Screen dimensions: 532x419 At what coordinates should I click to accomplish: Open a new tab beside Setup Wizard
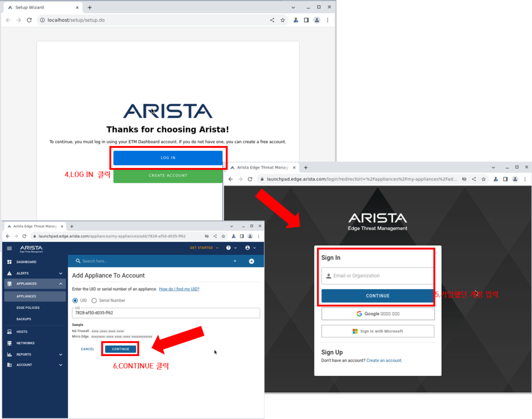click(x=89, y=7)
